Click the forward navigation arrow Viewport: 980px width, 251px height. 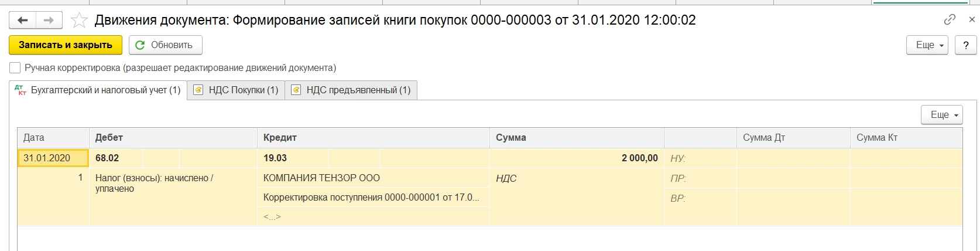click(49, 21)
